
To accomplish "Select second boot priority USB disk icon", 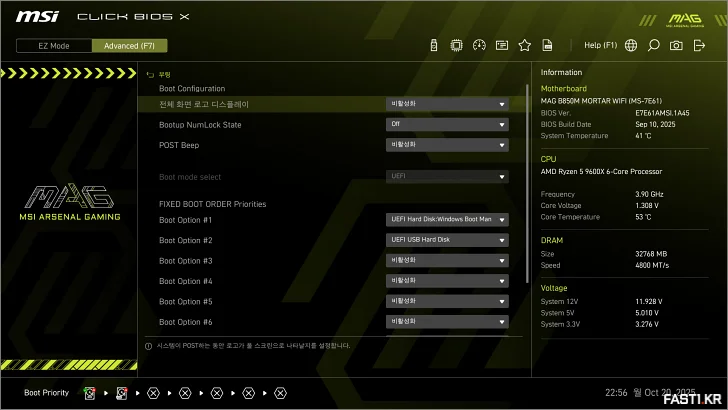I will [122, 393].
